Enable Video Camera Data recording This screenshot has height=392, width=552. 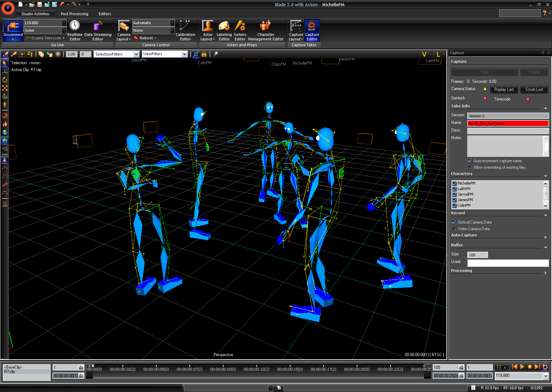[x=454, y=228]
